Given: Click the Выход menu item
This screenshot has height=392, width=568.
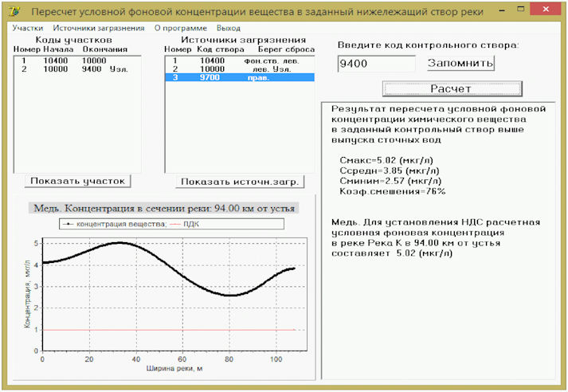Looking at the screenshot, I should [x=228, y=28].
